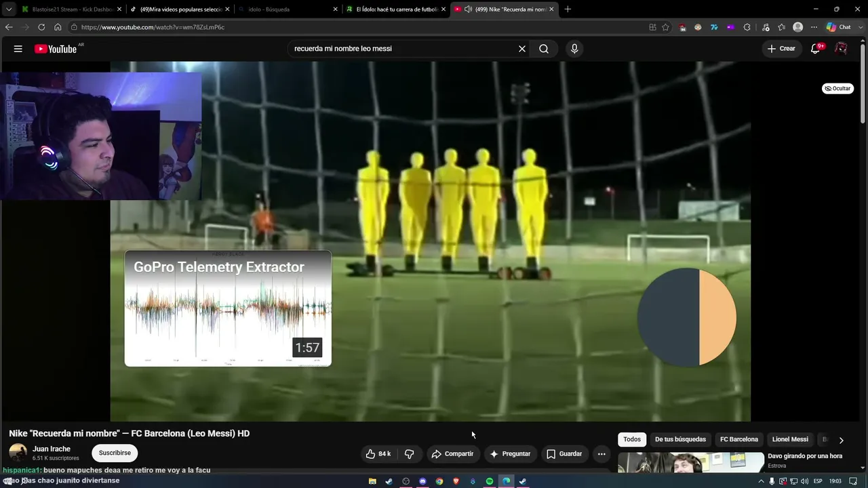Open the browser home page
This screenshot has height=488, width=868.
(x=58, y=27)
